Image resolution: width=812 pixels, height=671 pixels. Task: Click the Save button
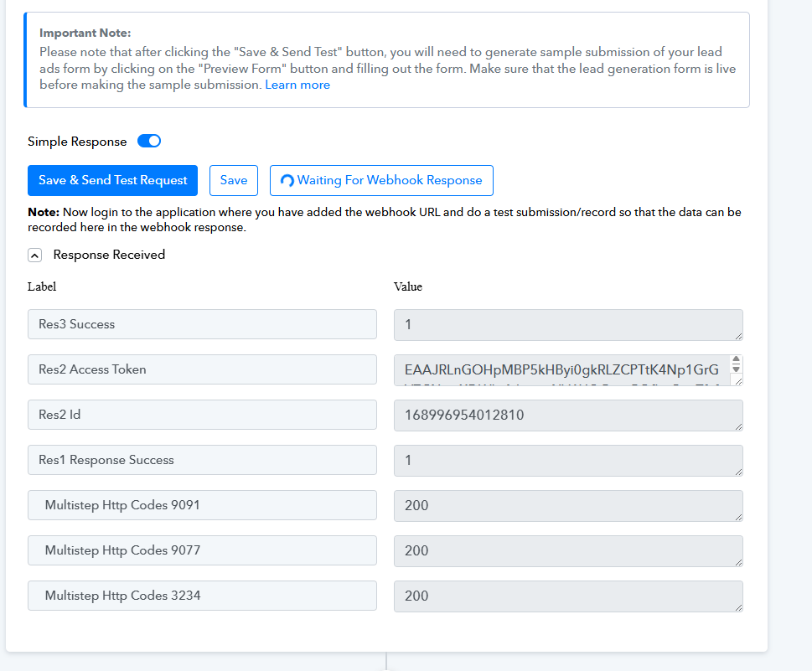[x=234, y=180]
